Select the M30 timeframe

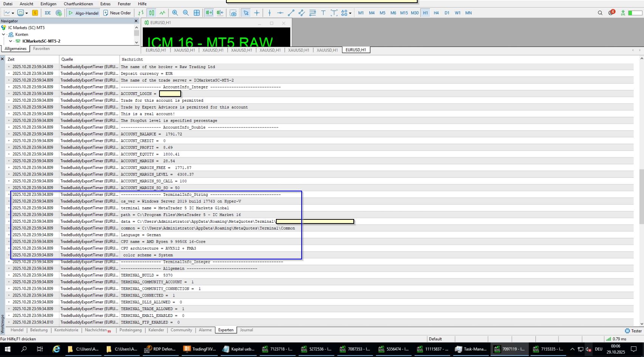415,13
